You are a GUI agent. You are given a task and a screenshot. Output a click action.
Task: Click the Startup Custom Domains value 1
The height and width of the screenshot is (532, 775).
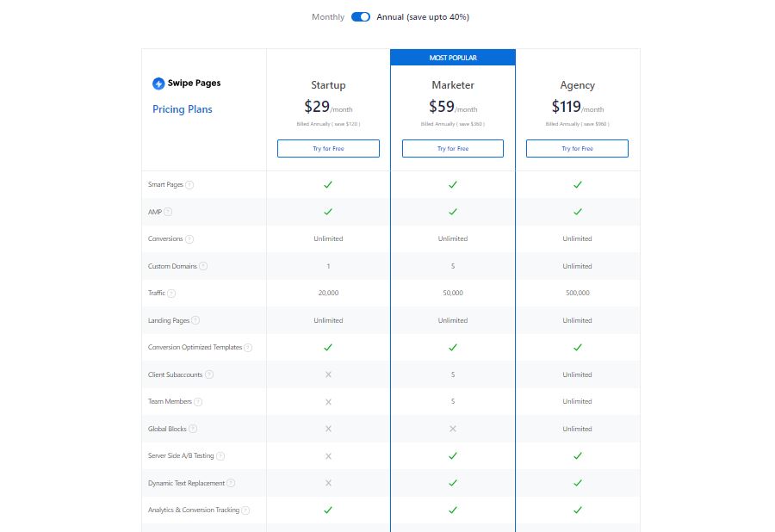328,266
